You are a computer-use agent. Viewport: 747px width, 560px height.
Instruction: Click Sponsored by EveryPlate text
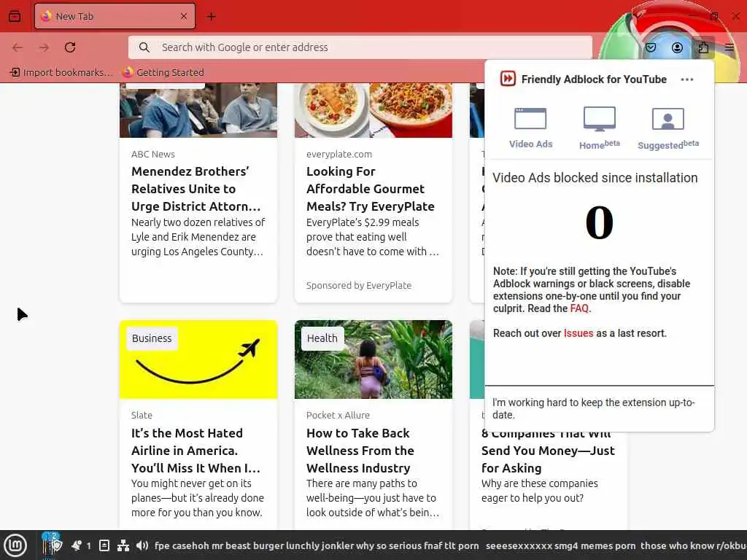coord(359,285)
